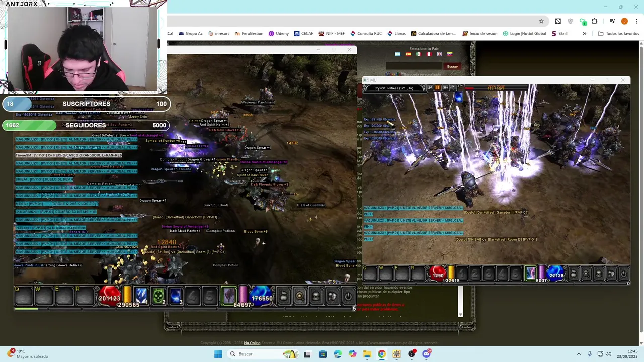Bookmark page with star icon in address bar
The height and width of the screenshot is (362, 644).
pyautogui.click(x=541, y=21)
